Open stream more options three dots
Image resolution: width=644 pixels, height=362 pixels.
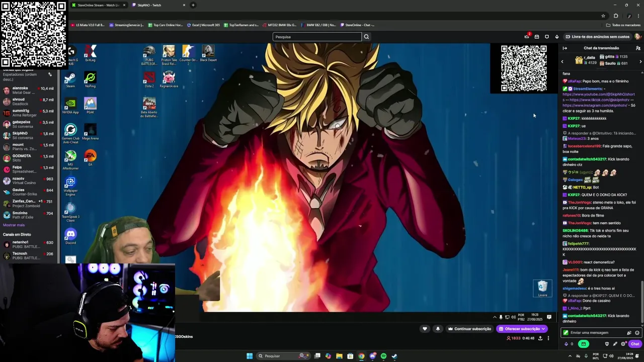(548, 338)
